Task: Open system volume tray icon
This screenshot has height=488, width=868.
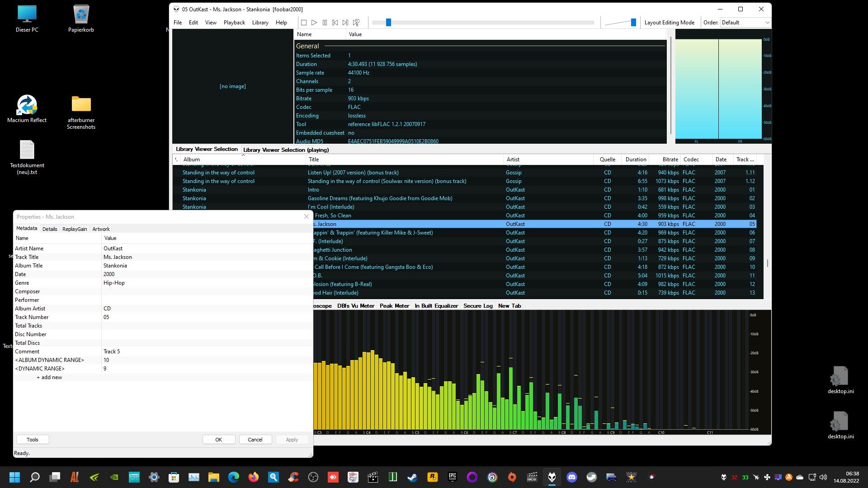Action: [823, 477]
